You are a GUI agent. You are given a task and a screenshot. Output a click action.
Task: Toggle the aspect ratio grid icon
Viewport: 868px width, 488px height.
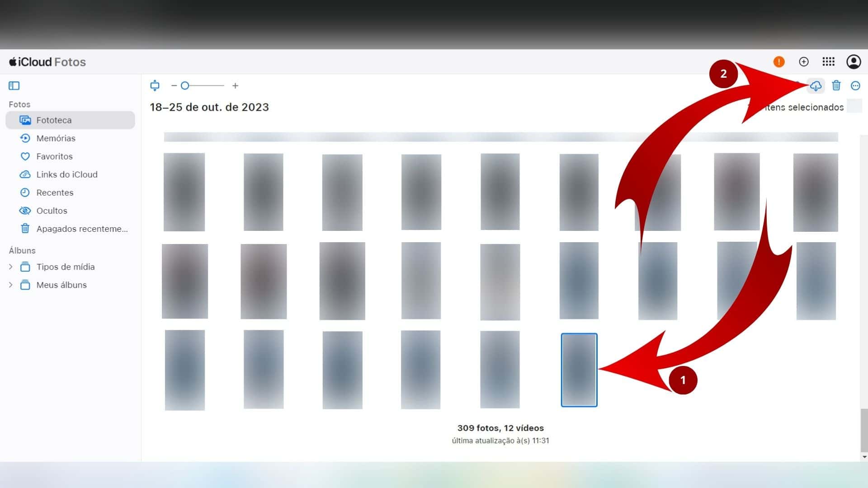coord(155,85)
